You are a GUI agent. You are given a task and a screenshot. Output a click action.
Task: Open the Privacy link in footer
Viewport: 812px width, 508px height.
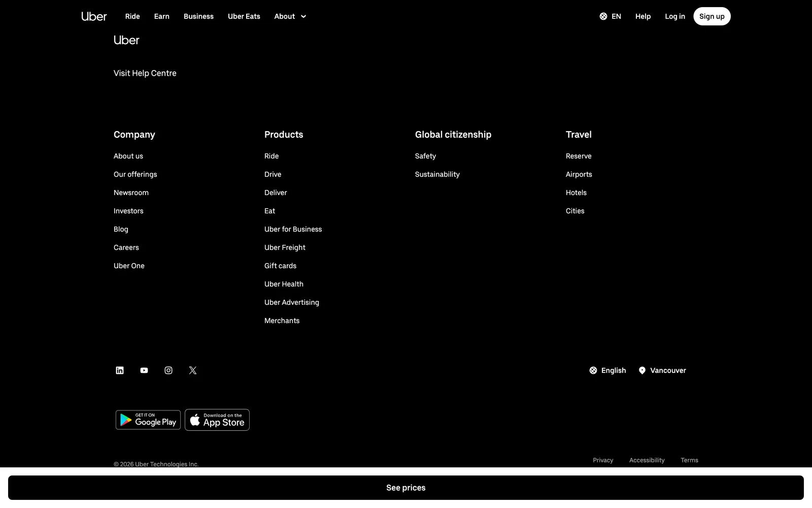pyautogui.click(x=603, y=460)
